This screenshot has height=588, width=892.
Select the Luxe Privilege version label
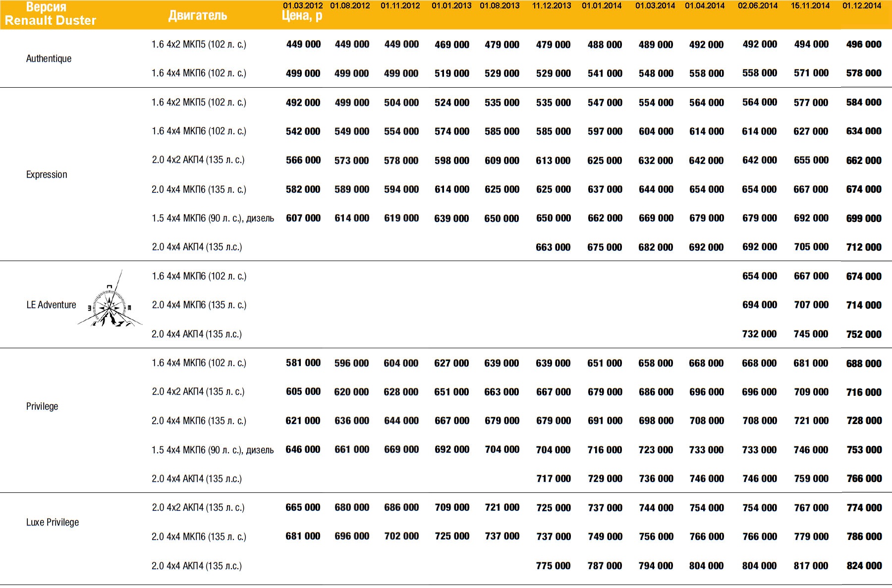[x=53, y=522]
